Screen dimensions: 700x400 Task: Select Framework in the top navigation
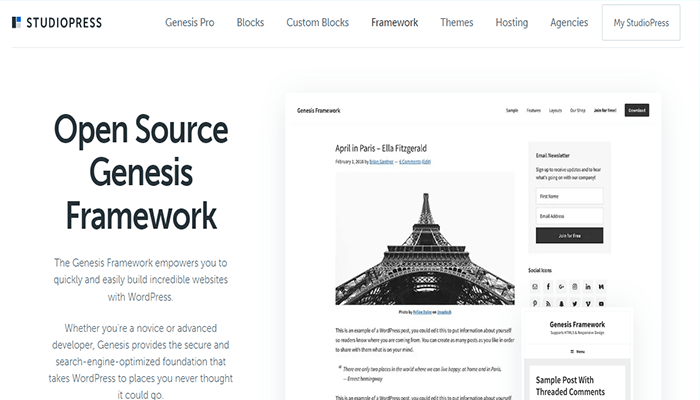pos(394,22)
